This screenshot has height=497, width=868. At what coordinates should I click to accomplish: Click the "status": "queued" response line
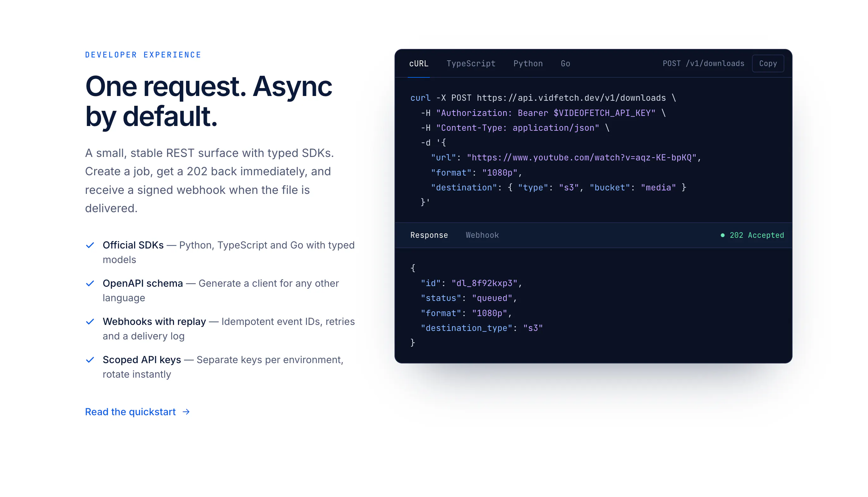[469, 298]
